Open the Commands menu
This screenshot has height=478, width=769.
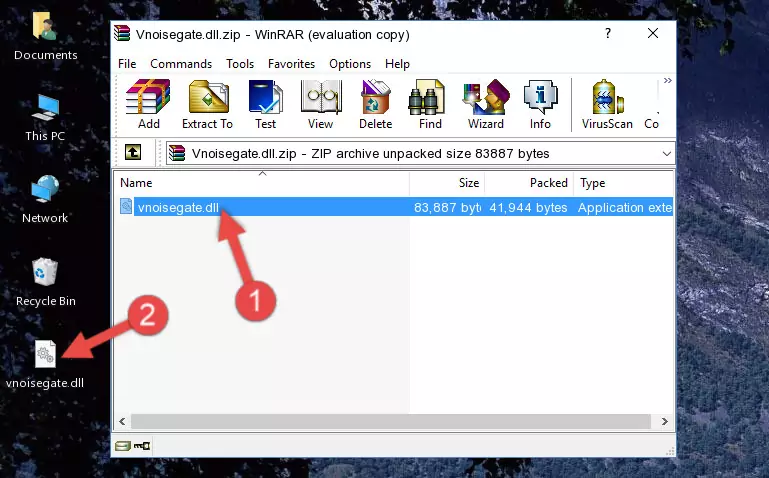pyautogui.click(x=181, y=64)
